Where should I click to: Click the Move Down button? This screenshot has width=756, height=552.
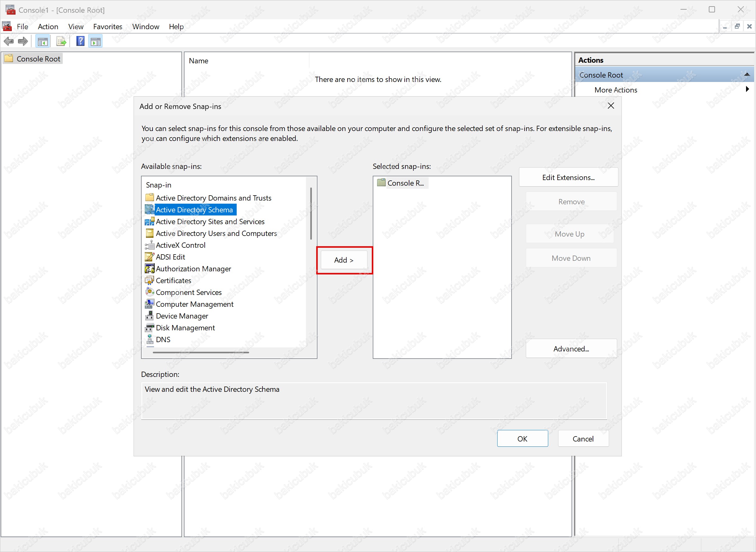(571, 258)
